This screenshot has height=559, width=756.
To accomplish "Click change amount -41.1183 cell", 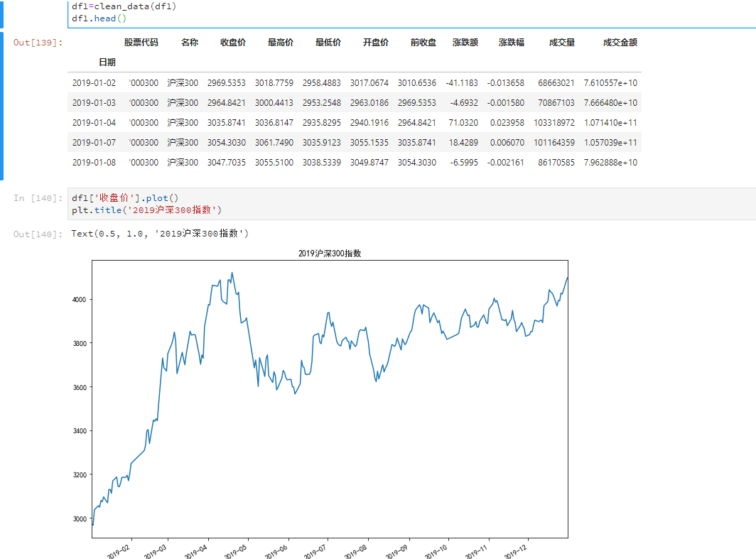I will point(461,83).
